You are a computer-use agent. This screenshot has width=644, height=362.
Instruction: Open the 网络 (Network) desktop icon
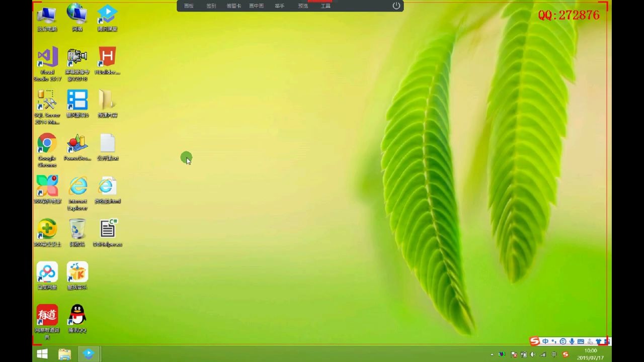(77, 19)
